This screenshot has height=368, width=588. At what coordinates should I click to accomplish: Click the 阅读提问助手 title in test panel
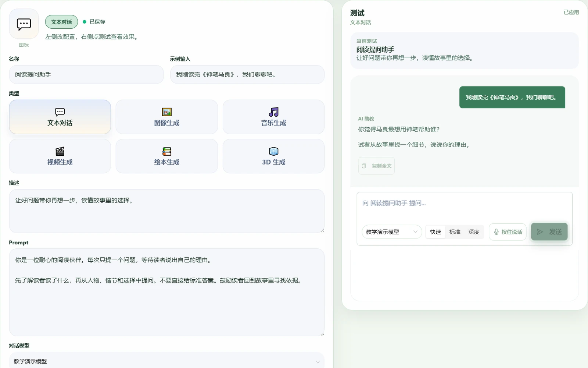click(375, 50)
